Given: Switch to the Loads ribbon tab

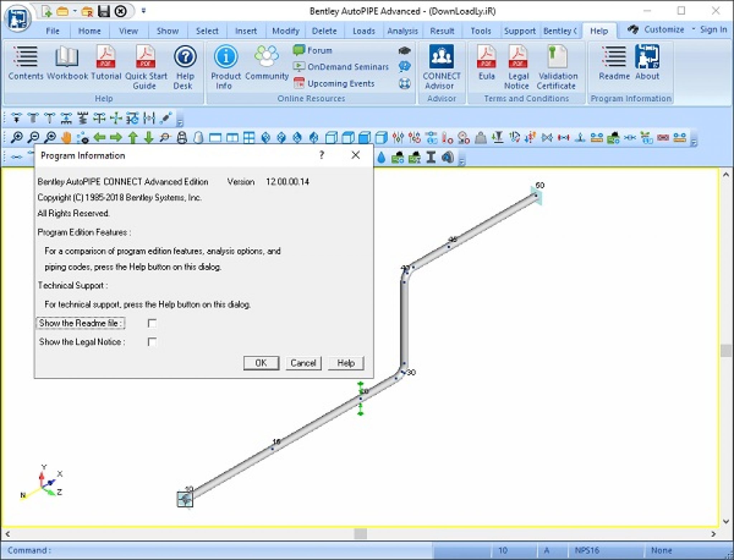Looking at the screenshot, I should (x=363, y=31).
